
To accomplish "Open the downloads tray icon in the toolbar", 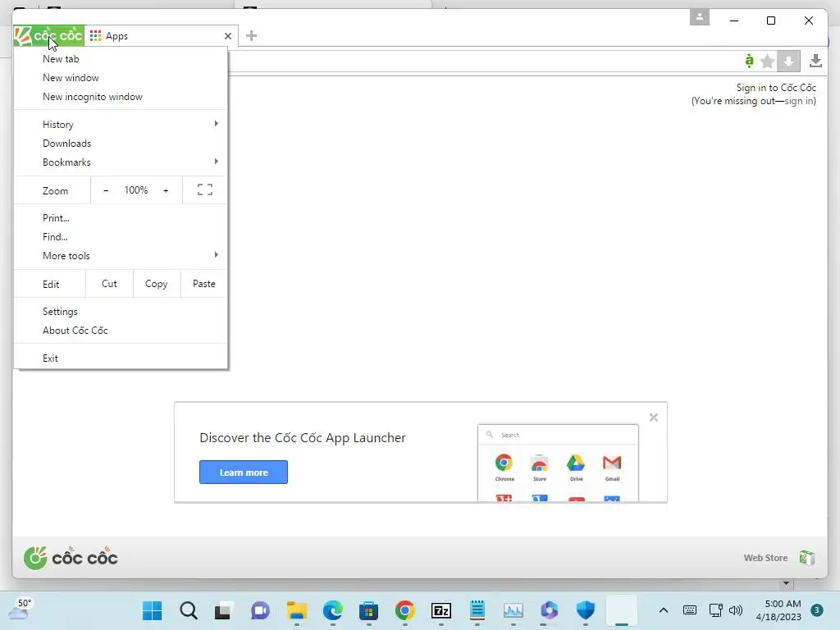I will click(815, 61).
